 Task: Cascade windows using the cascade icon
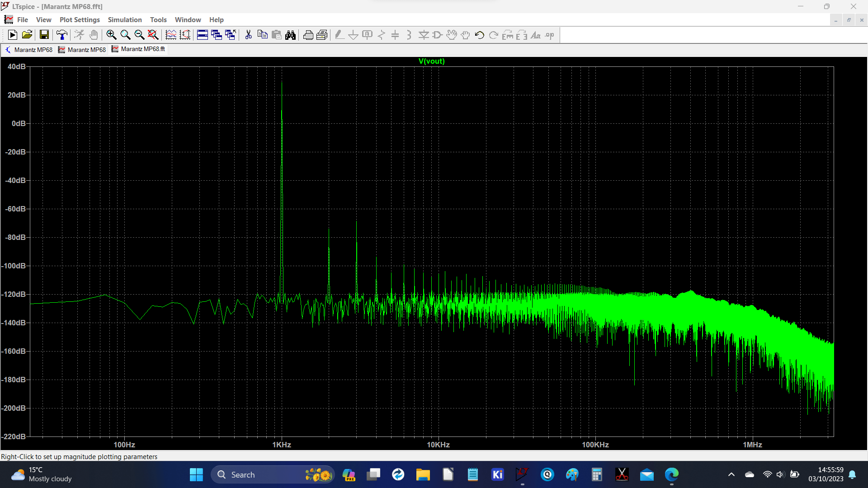[x=217, y=35]
